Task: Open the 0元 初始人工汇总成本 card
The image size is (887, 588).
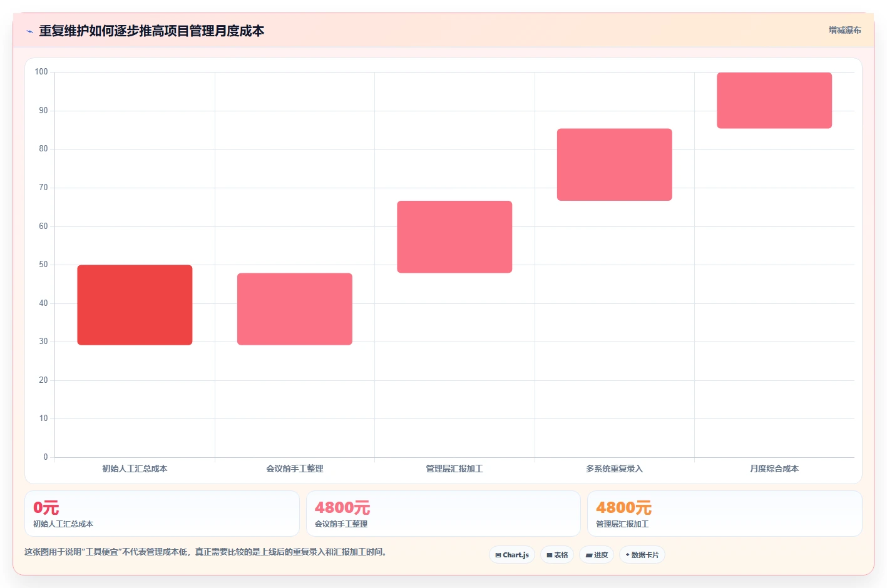Action: (x=162, y=514)
